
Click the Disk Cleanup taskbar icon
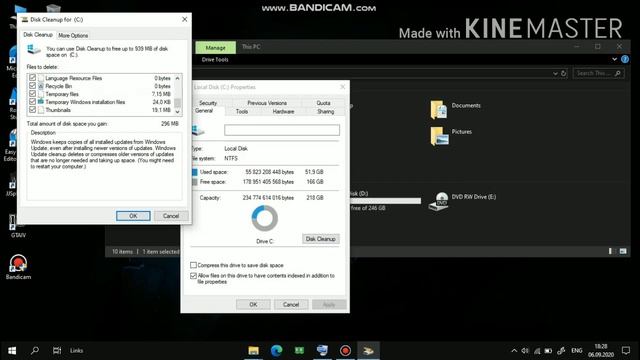[368, 351]
